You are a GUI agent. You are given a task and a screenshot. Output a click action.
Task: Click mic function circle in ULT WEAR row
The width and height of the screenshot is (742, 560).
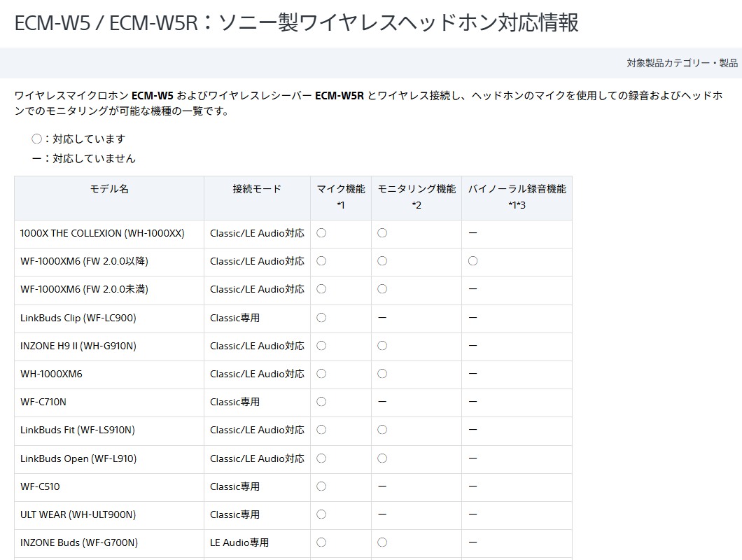[x=321, y=514]
